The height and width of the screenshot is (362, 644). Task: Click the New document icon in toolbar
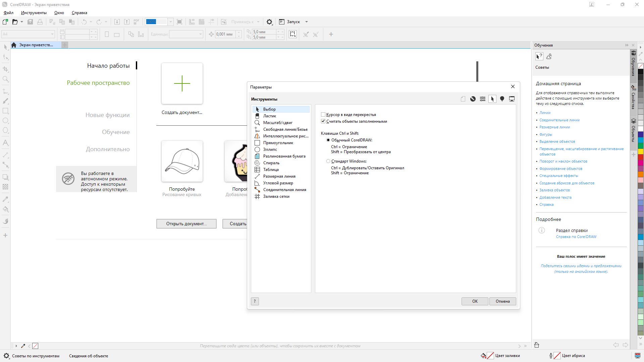click(x=5, y=22)
